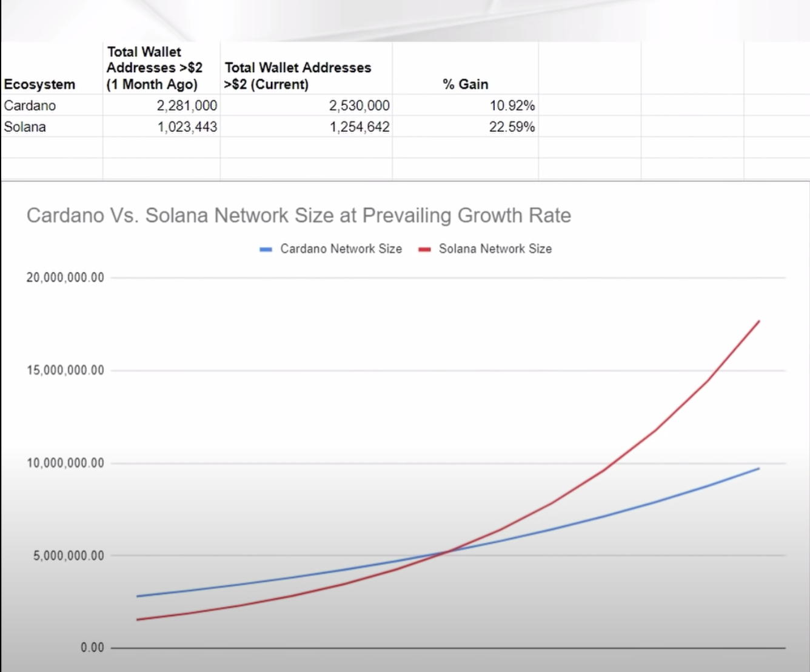Click the cell containing 1,254,642
Image resolution: width=810 pixels, height=672 pixels.
[x=306, y=126]
